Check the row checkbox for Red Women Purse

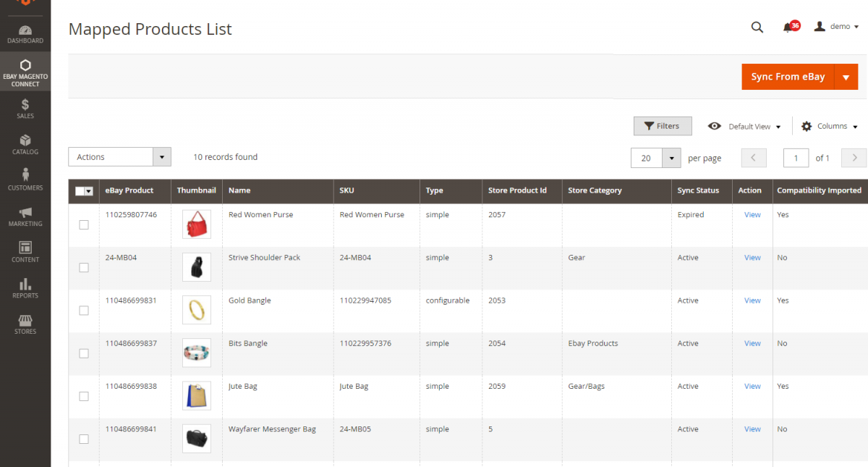[84, 224]
